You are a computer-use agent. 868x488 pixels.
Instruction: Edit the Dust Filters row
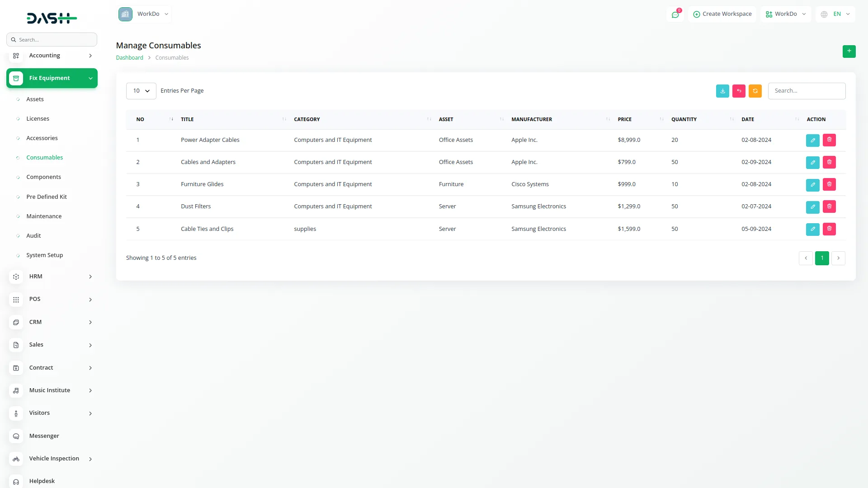pos(812,207)
